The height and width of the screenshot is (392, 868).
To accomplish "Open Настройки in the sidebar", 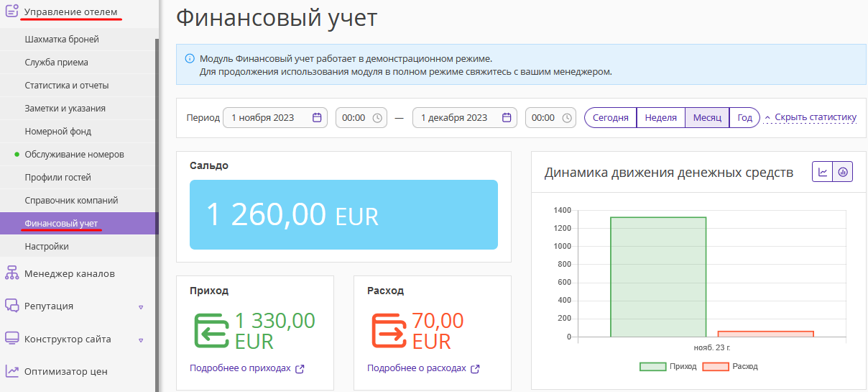I will coord(78,247).
